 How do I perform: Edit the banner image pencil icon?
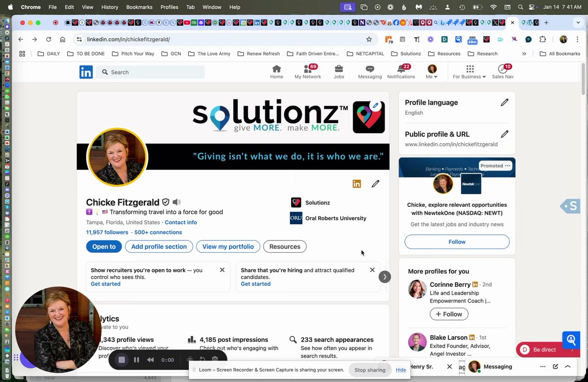pyautogui.click(x=375, y=106)
